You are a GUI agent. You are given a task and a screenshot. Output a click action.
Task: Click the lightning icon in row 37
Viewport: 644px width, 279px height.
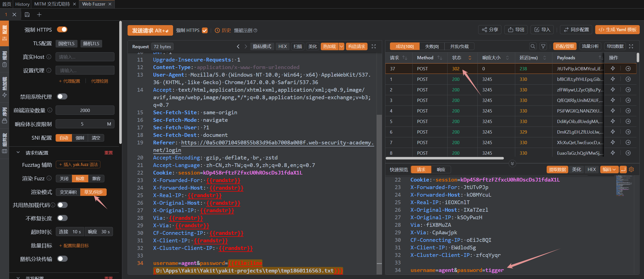pyautogui.click(x=613, y=69)
